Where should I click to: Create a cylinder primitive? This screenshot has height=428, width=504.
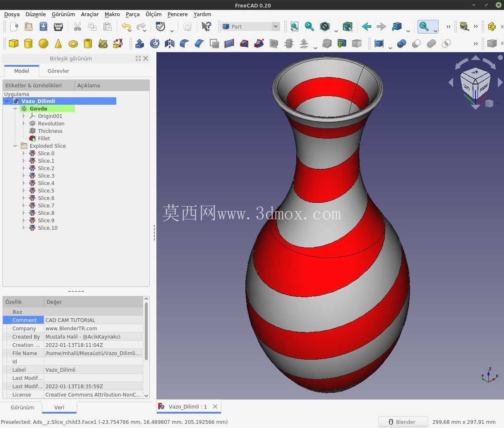click(x=29, y=43)
